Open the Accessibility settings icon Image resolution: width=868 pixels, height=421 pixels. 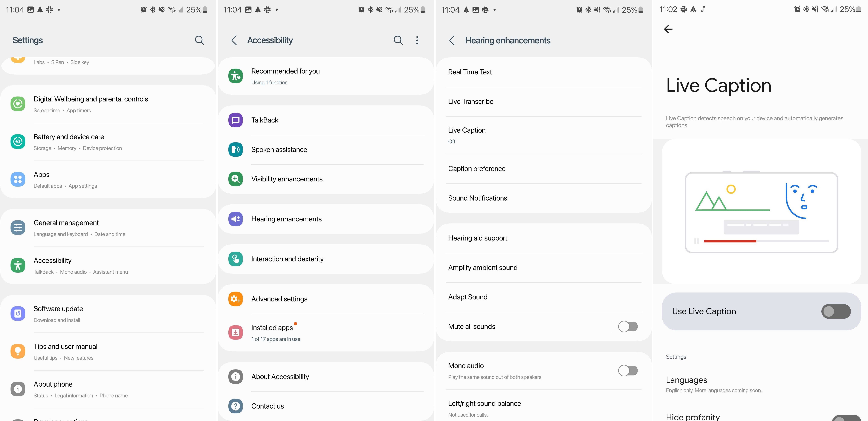pos(18,265)
